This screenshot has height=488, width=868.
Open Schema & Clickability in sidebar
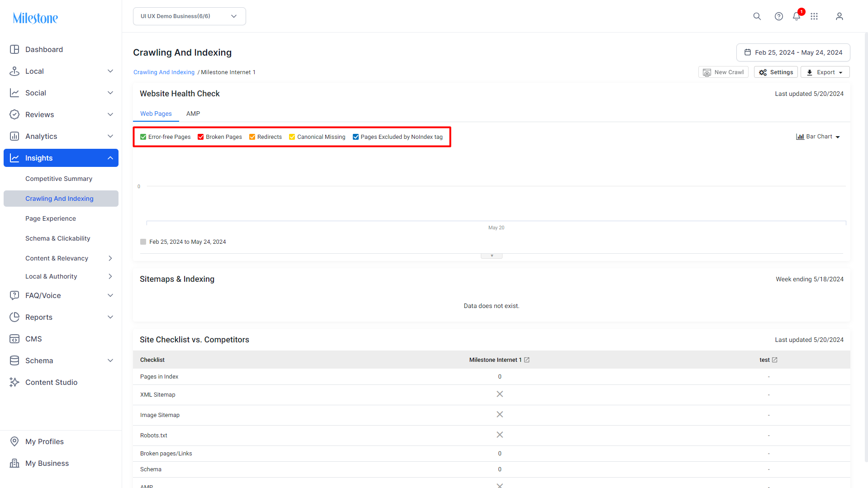point(58,238)
